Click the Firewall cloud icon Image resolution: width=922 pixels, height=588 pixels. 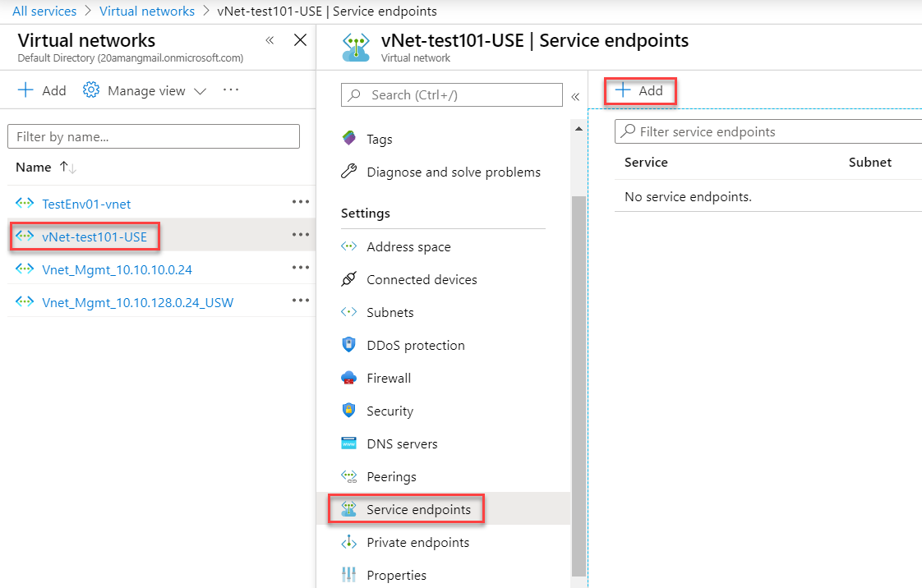(x=348, y=378)
